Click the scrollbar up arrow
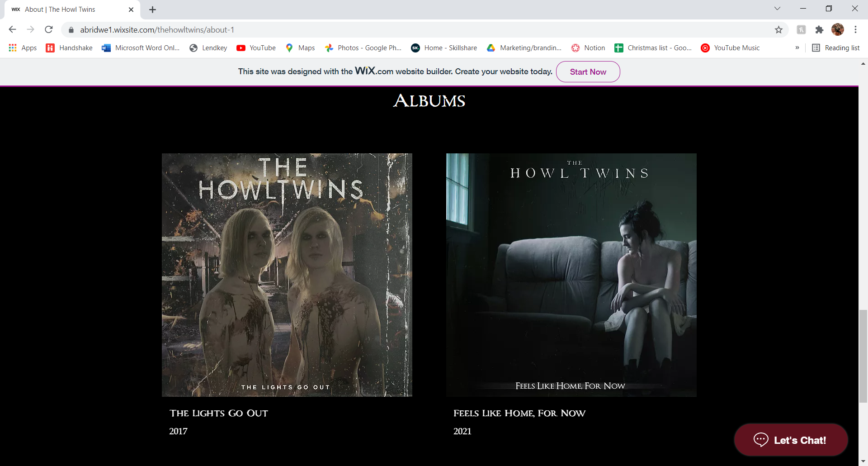The height and width of the screenshot is (466, 868). (x=863, y=64)
